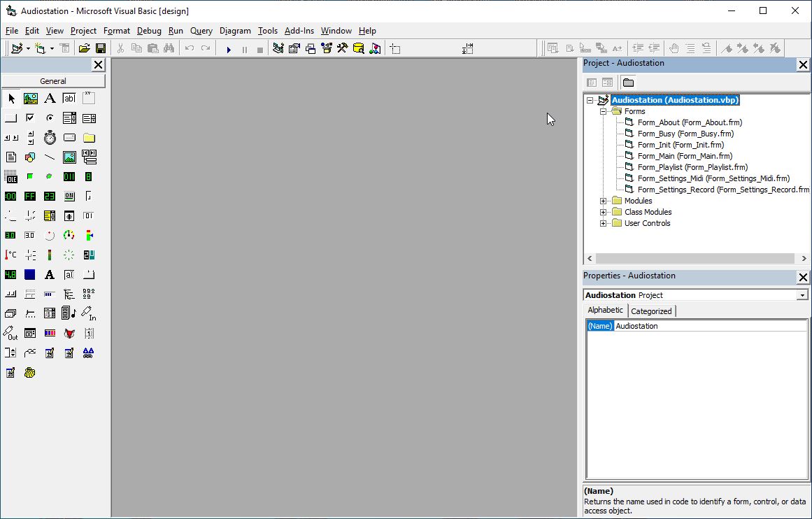
Task: Click the Save Project floppy icon
Action: tap(101, 49)
